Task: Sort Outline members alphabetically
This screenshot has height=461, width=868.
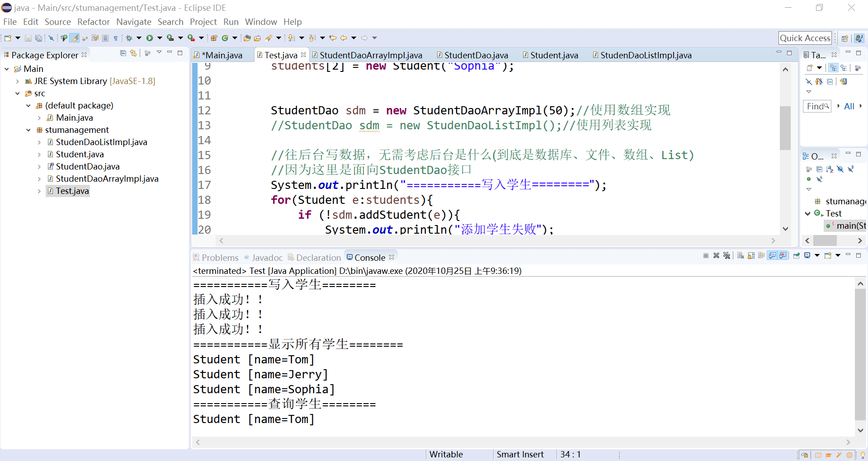Action: [x=830, y=169]
